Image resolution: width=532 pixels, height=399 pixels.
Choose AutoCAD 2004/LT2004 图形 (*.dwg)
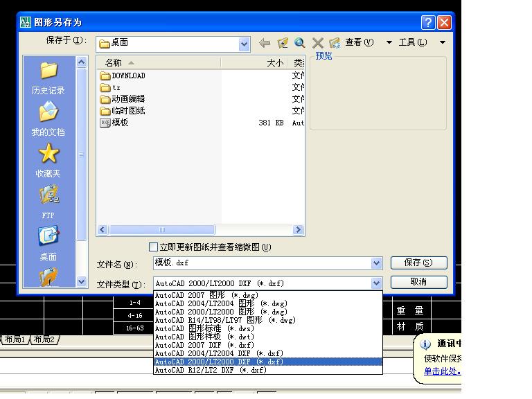pyautogui.click(x=268, y=303)
